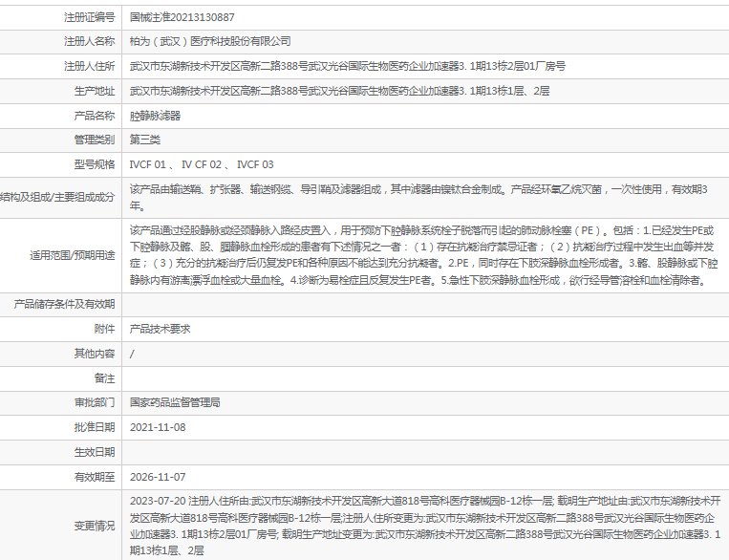Select the 产品名称 label
This screenshot has height=560, width=729.
coord(95,116)
